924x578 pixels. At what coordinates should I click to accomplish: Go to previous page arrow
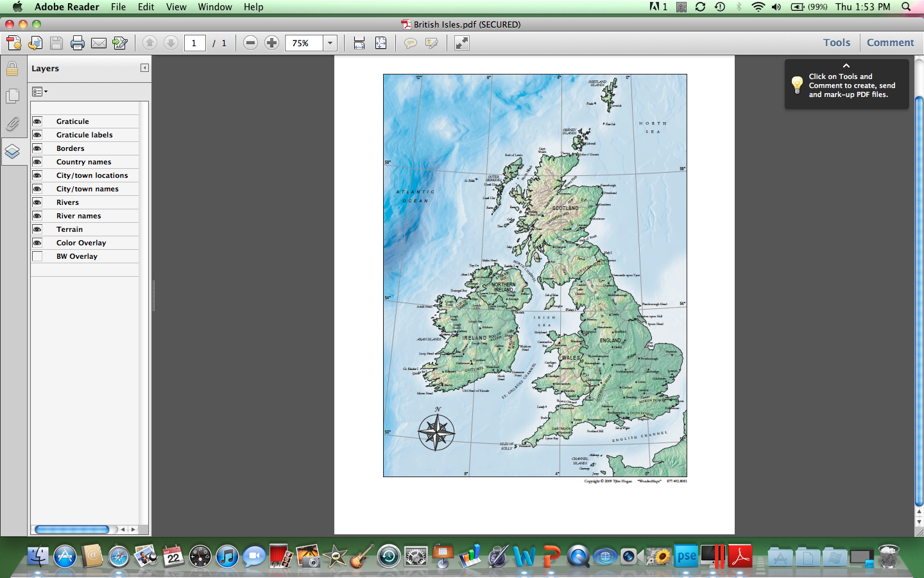pos(150,43)
